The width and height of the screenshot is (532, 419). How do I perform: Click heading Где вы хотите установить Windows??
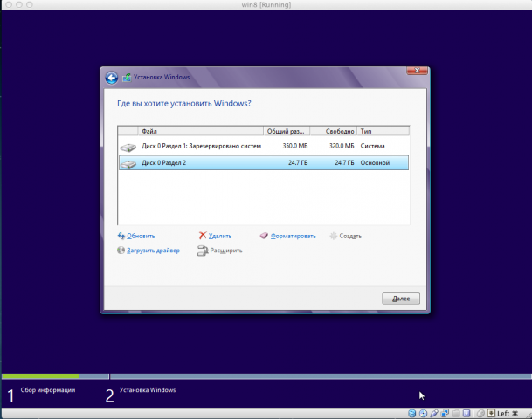(184, 103)
